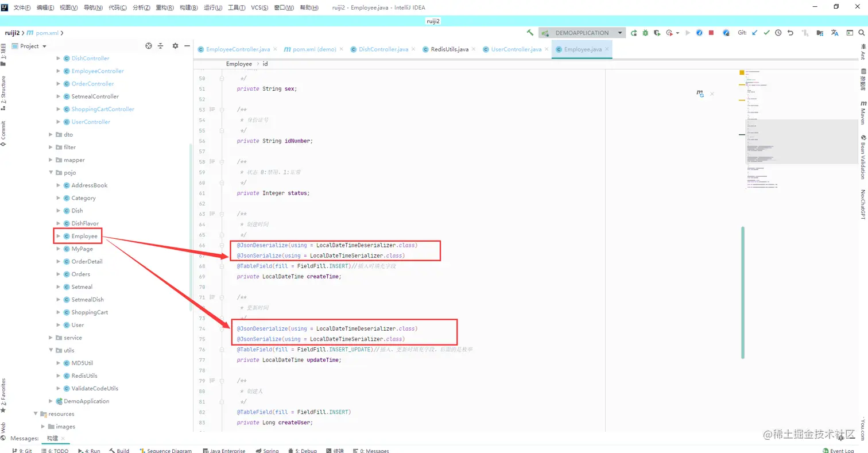Click Collapse All icon in Project panel
868x453 pixels.
tap(161, 46)
